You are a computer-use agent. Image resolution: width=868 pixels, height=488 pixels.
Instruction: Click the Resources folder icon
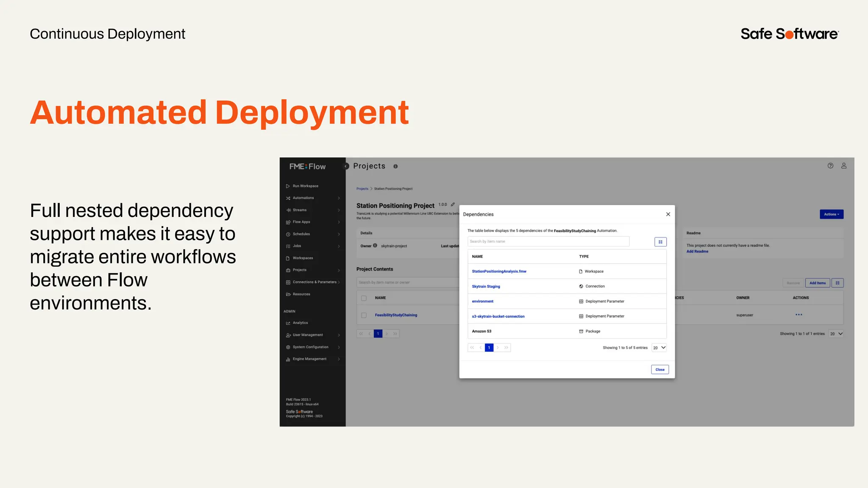tap(288, 294)
